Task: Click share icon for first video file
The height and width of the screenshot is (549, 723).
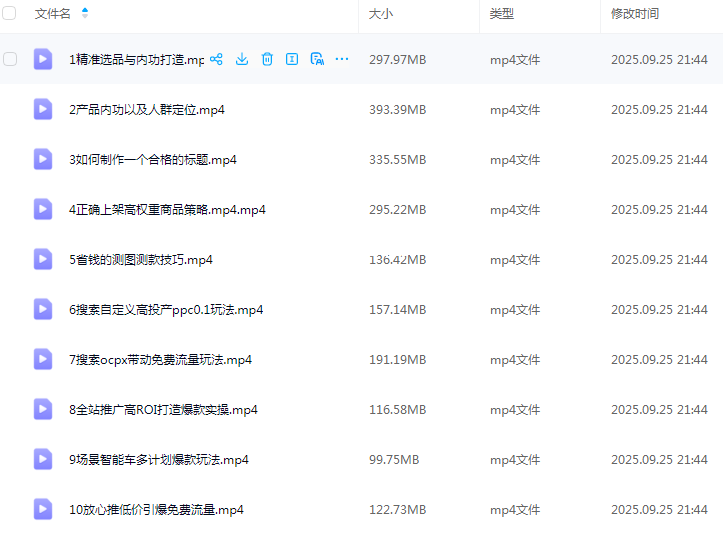Action: pyautogui.click(x=216, y=60)
